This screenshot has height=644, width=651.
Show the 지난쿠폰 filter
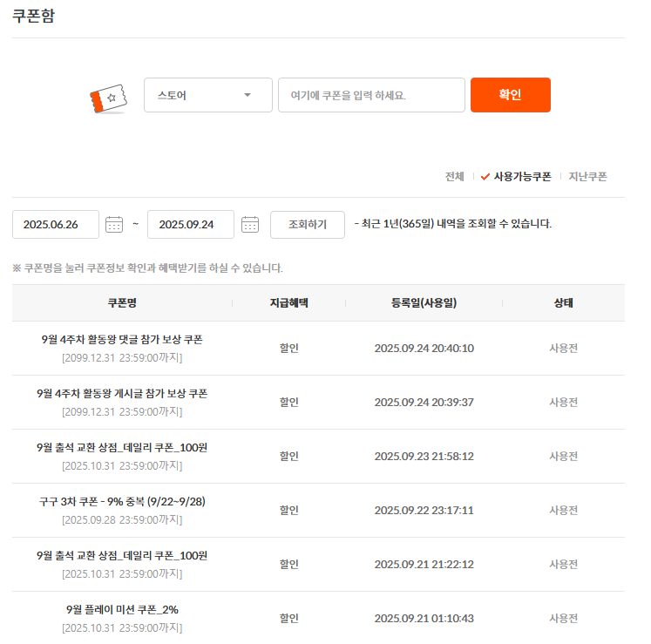click(587, 176)
